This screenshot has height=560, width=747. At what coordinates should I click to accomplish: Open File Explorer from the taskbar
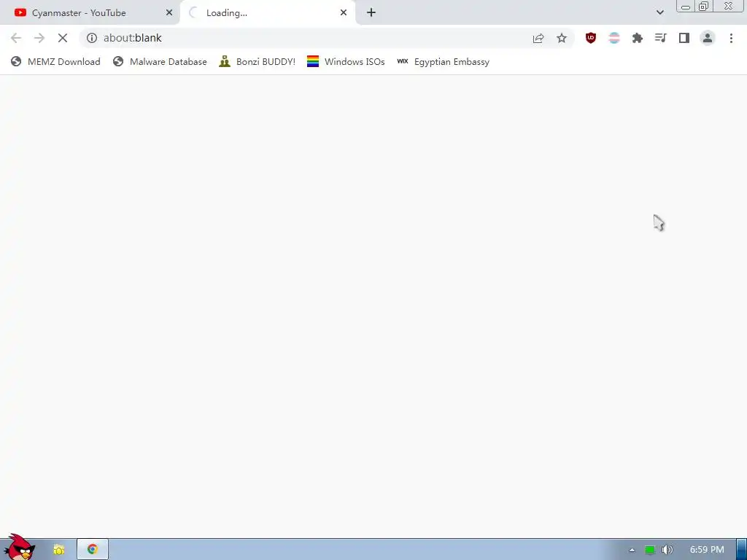pos(58,550)
